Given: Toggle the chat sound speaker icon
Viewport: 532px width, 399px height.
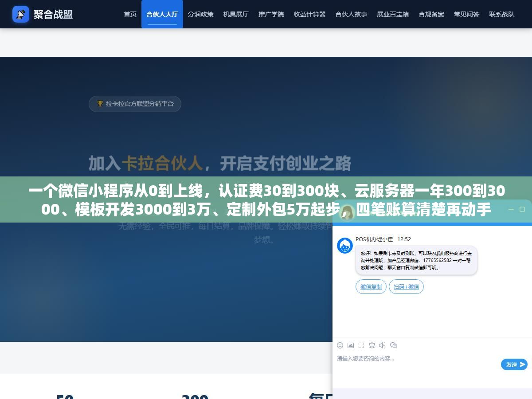Looking at the screenshot, I should point(383,345).
